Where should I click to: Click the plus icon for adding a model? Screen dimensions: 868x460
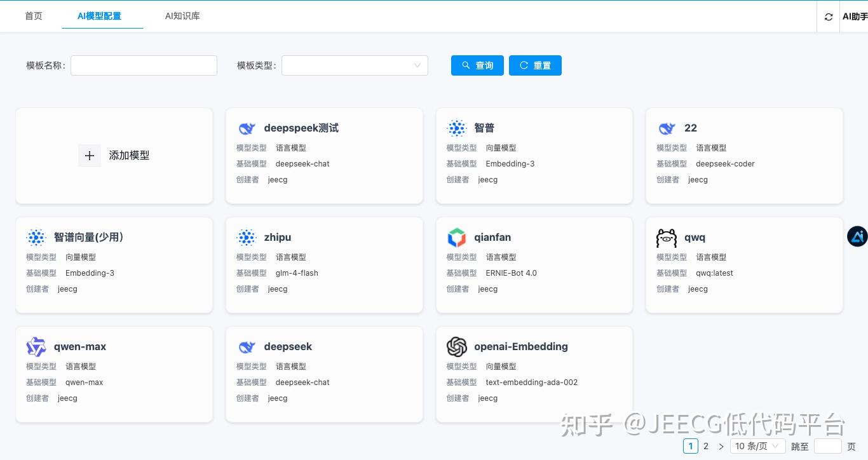click(90, 156)
